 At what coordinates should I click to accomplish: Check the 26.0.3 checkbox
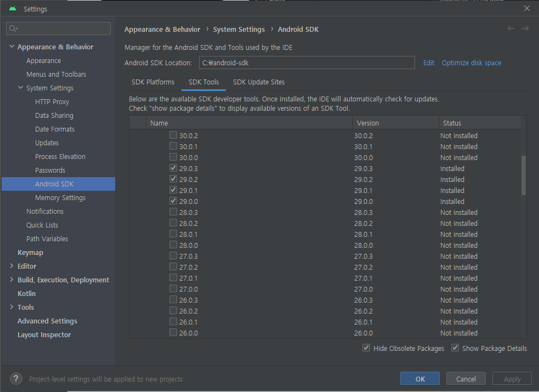pos(173,299)
